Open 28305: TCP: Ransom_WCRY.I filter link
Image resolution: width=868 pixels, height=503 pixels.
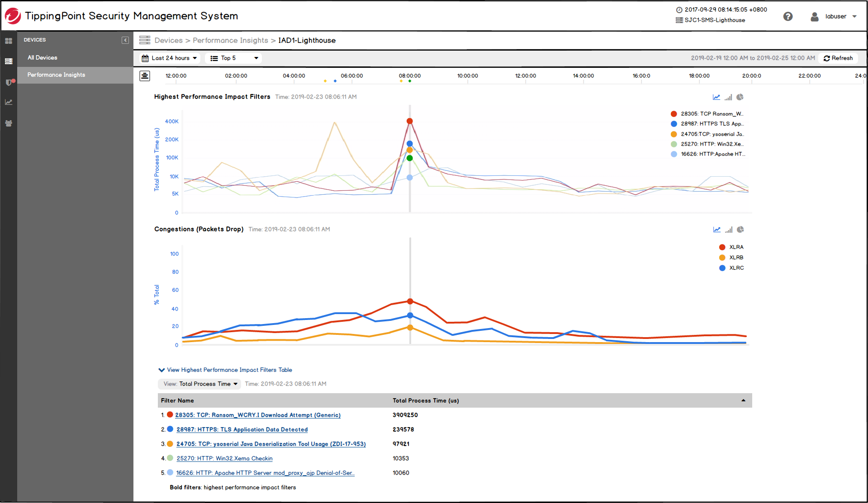258,415
